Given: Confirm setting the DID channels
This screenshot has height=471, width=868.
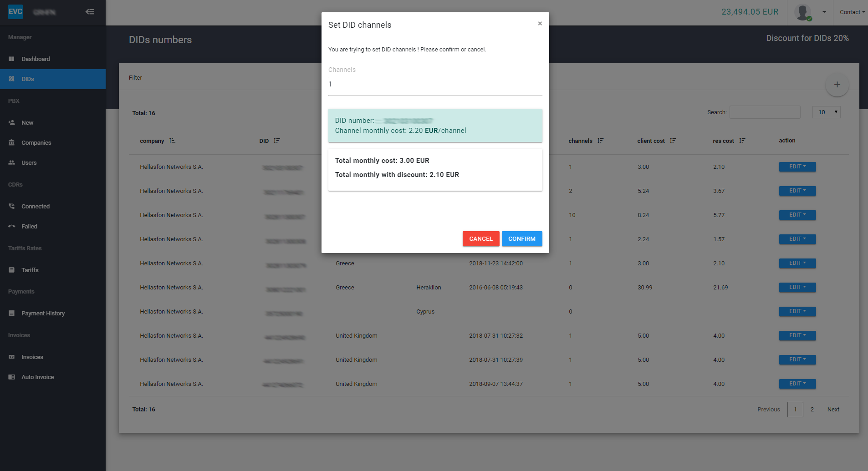Looking at the screenshot, I should 522,238.
